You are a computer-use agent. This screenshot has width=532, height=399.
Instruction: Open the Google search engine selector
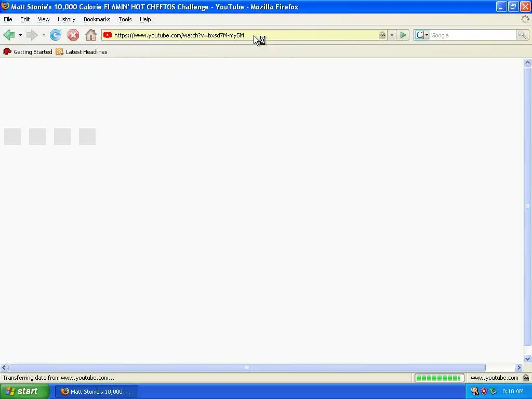pos(422,35)
